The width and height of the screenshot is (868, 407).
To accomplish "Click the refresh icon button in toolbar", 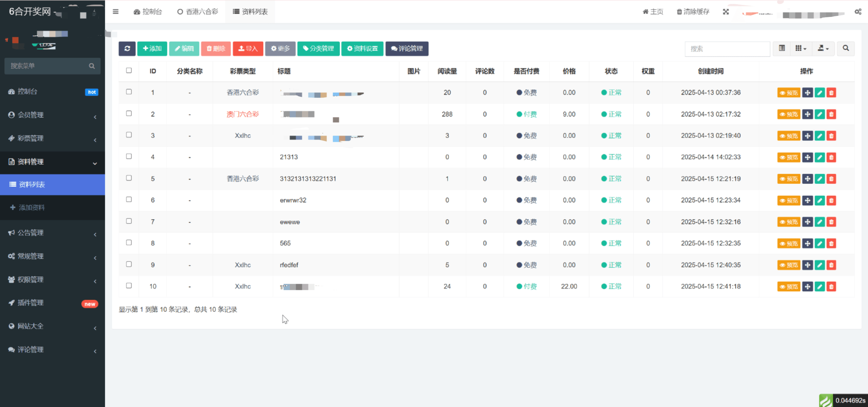I will tap(127, 49).
